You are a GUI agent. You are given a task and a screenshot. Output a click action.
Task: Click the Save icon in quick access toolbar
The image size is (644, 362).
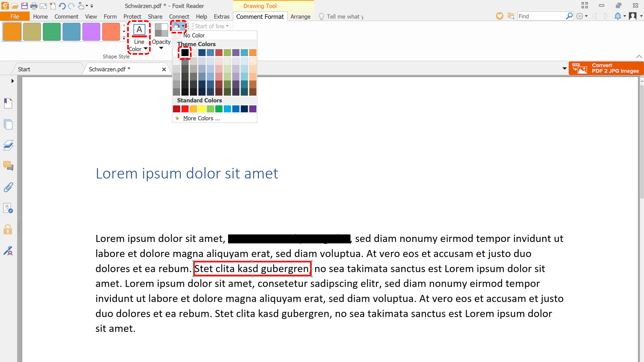pyautogui.click(x=24, y=6)
